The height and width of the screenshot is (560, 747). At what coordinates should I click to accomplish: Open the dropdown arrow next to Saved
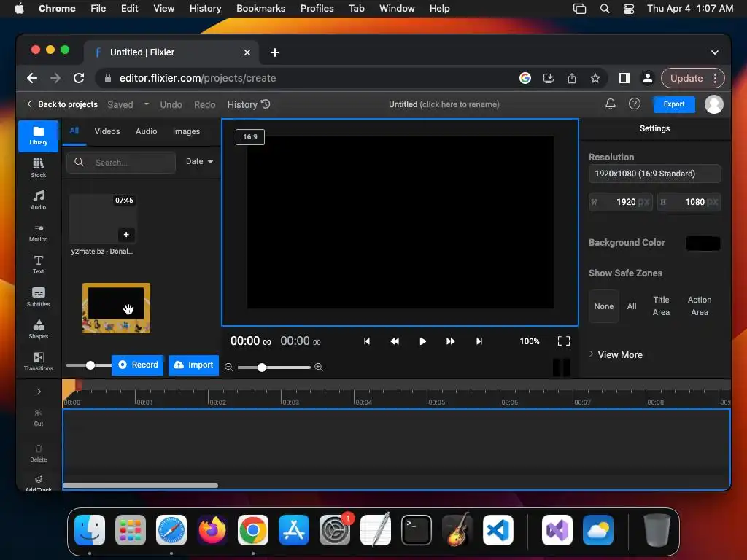[x=146, y=104]
